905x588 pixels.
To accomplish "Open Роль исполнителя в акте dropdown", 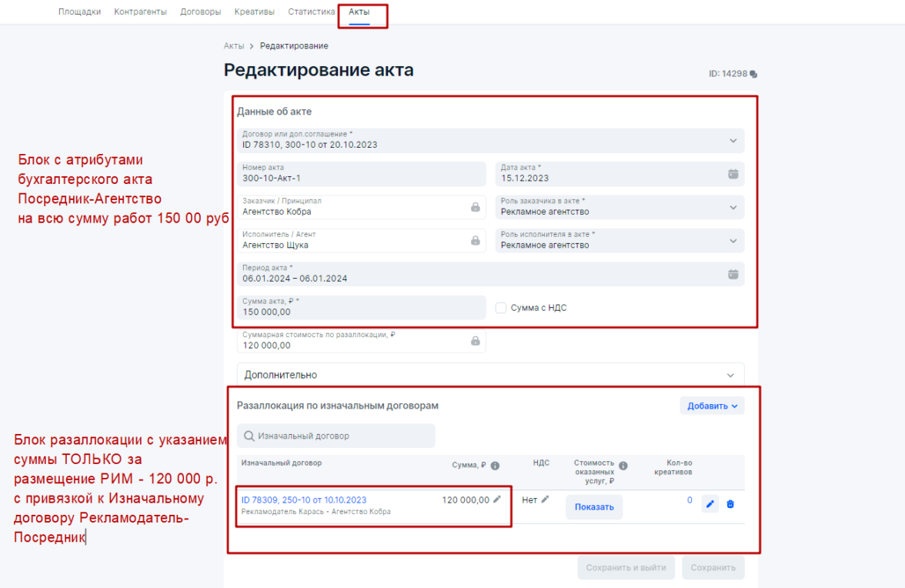I will tap(620, 241).
